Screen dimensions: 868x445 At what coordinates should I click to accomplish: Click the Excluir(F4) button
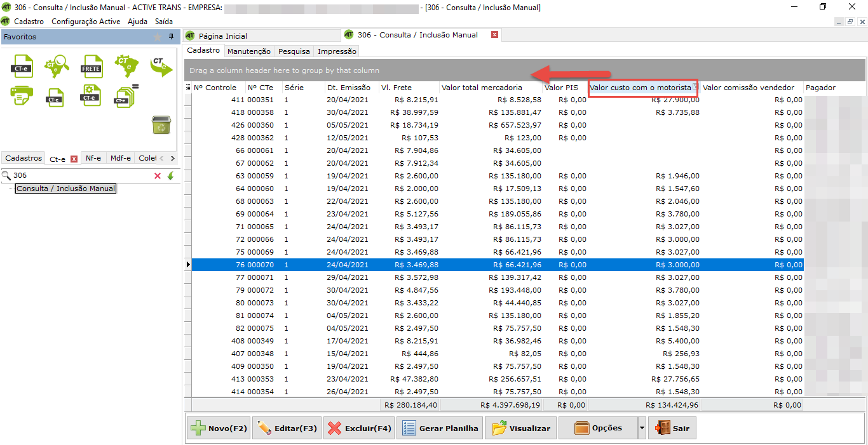coord(359,428)
